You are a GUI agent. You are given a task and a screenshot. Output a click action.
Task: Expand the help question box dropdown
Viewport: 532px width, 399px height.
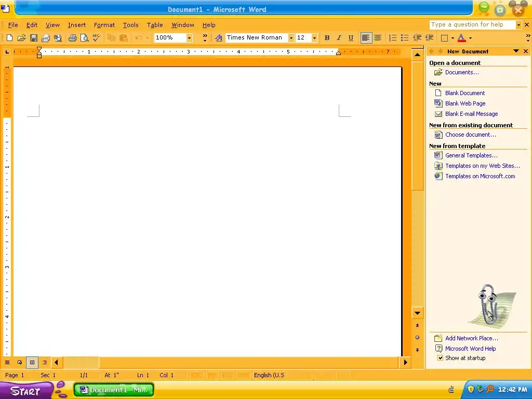(518, 25)
